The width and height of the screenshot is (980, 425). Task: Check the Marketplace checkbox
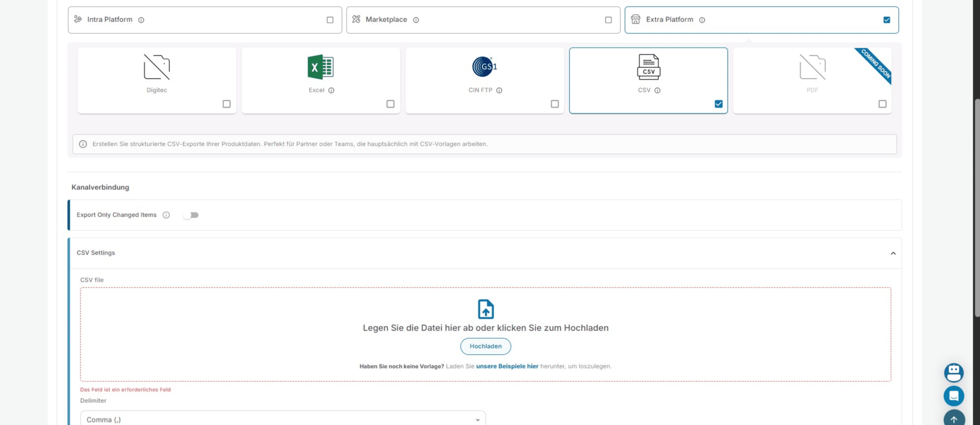click(x=609, y=20)
